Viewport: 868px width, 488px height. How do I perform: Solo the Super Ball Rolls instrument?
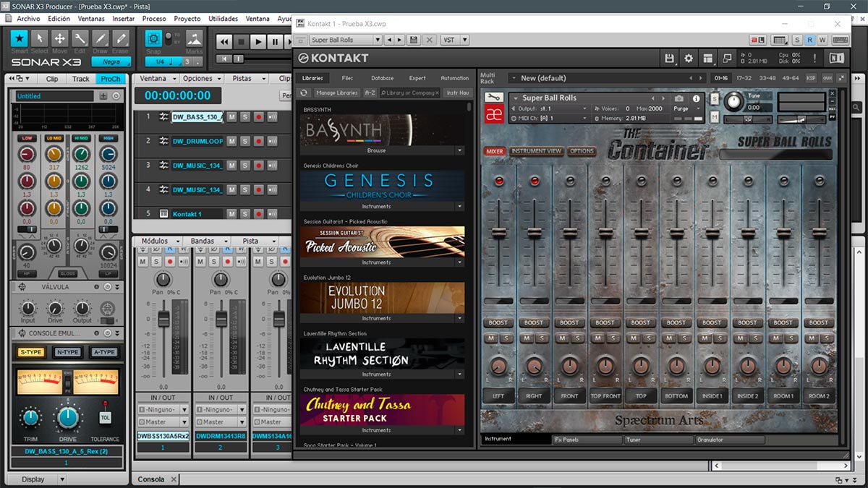click(x=715, y=98)
